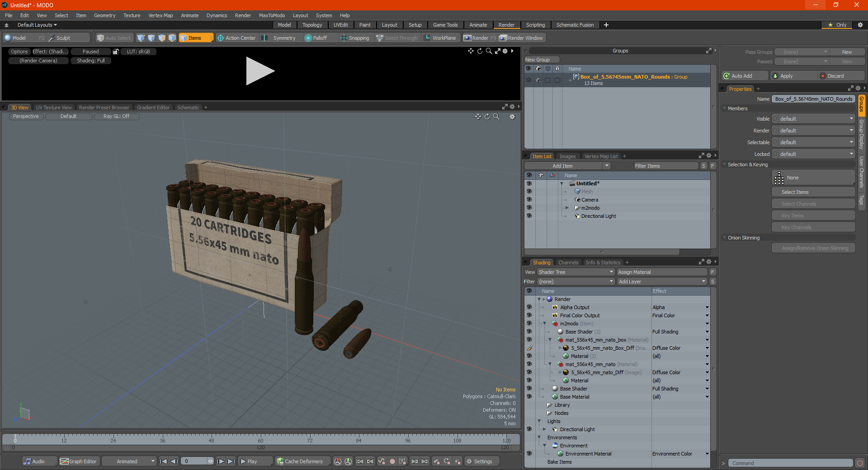
Task: Toggle Snapping
Action: coord(355,38)
